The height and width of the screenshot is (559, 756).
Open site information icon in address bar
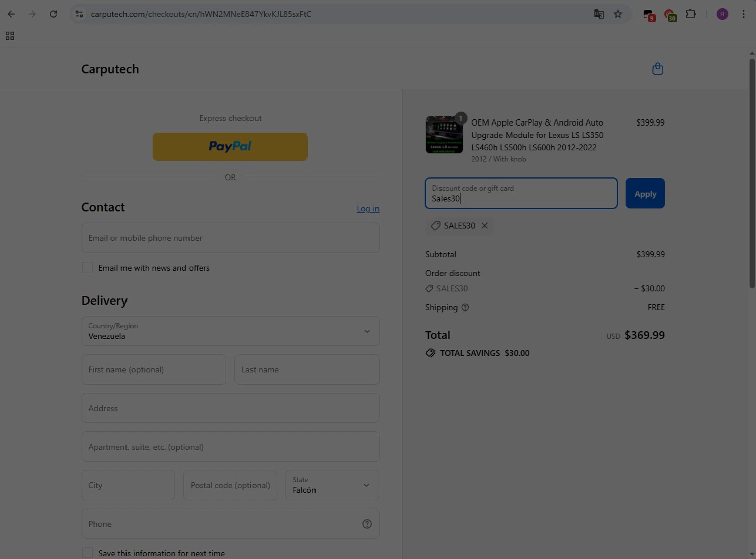pos(79,14)
